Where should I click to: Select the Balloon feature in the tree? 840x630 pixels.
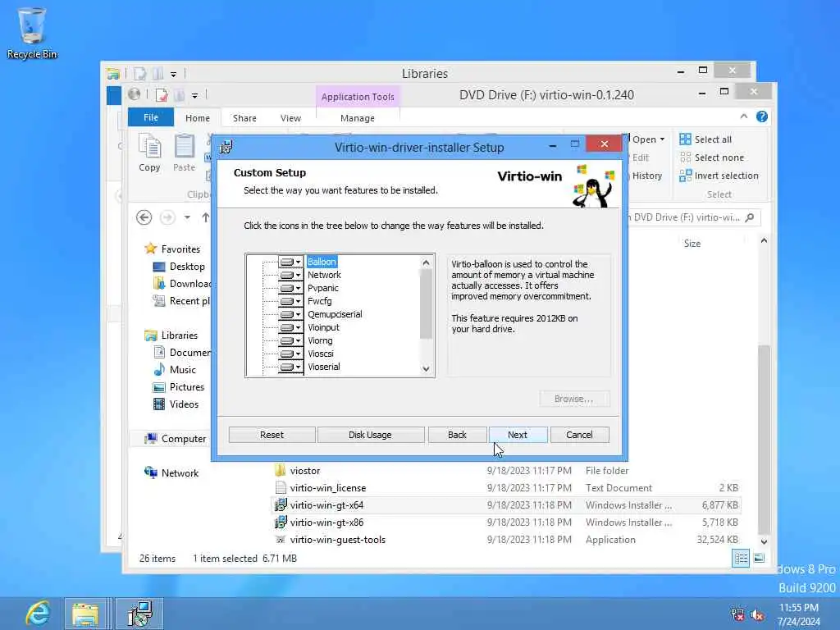click(x=322, y=262)
